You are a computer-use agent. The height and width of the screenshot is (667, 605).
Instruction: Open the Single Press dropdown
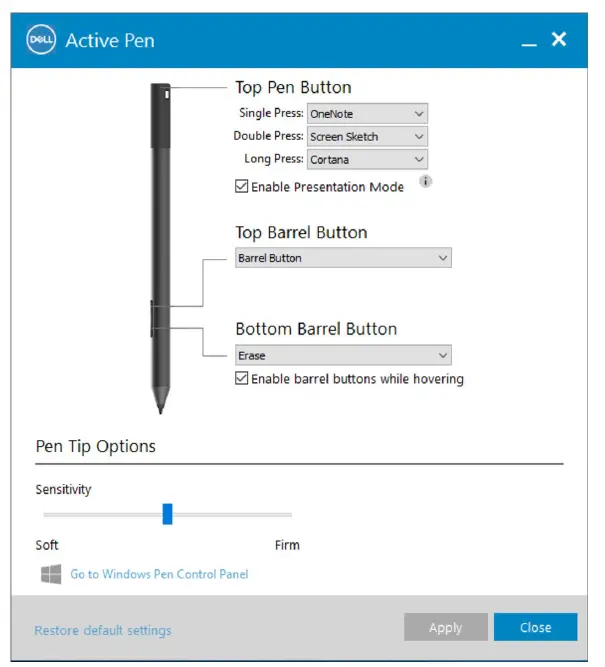coord(367,114)
